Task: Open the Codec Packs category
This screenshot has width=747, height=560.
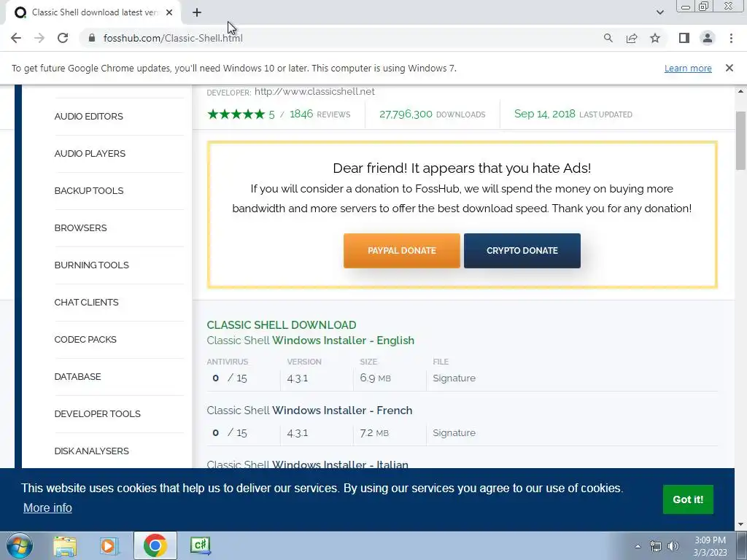Action: point(85,339)
